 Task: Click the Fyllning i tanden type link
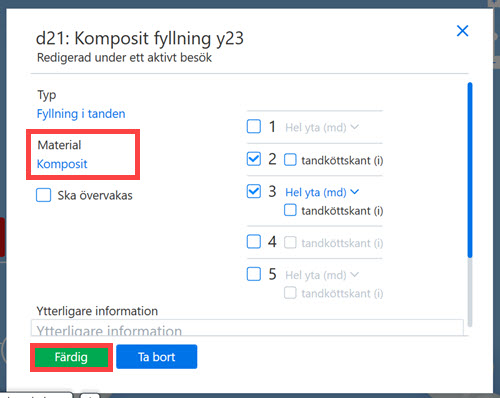pos(81,114)
